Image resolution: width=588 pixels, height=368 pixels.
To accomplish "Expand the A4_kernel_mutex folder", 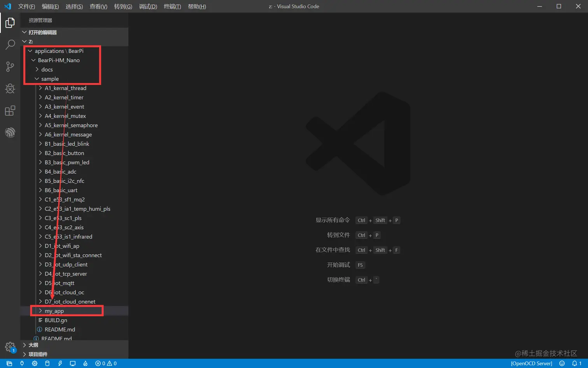I will pyautogui.click(x=74, y=116).
